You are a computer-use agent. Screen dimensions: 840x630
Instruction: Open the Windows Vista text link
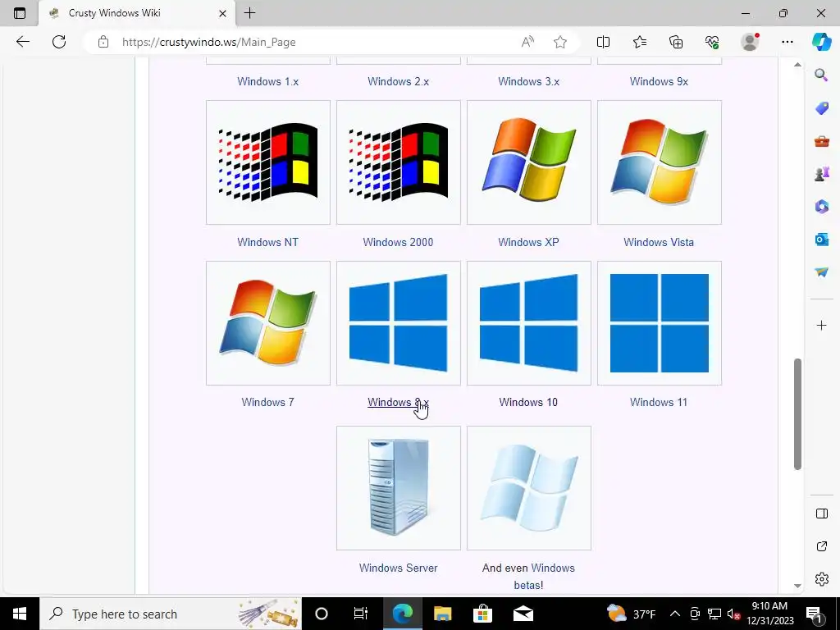pyautogui.click(x=659, y=242)
